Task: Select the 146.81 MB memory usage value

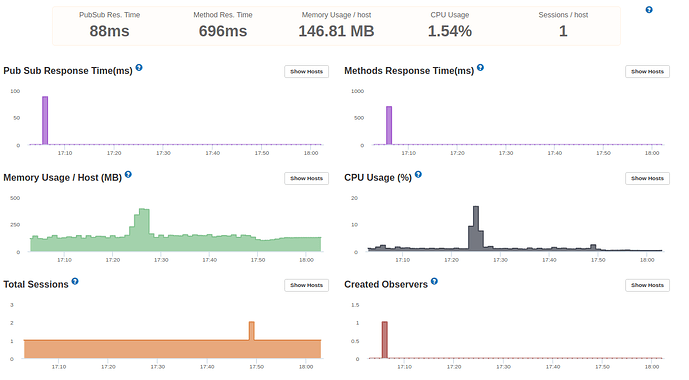Action: [336, 31]
